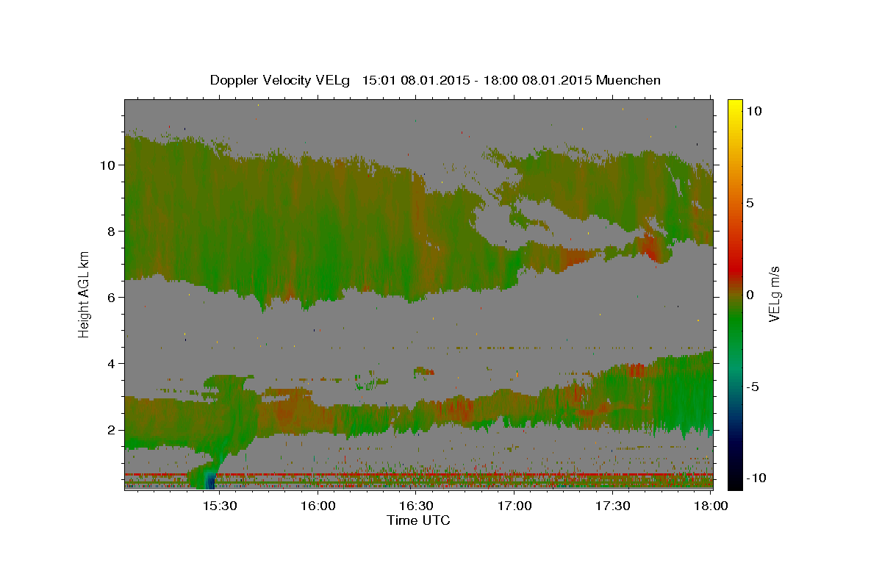Click the yellow top of the color scale
Viewport: 882px width, 588px height.
coord(735,107)
